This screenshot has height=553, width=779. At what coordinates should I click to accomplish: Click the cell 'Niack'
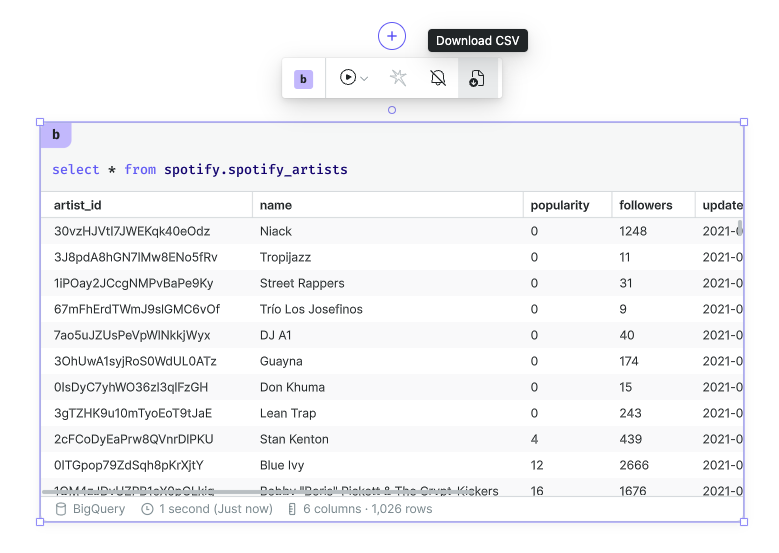pos(276,231)
